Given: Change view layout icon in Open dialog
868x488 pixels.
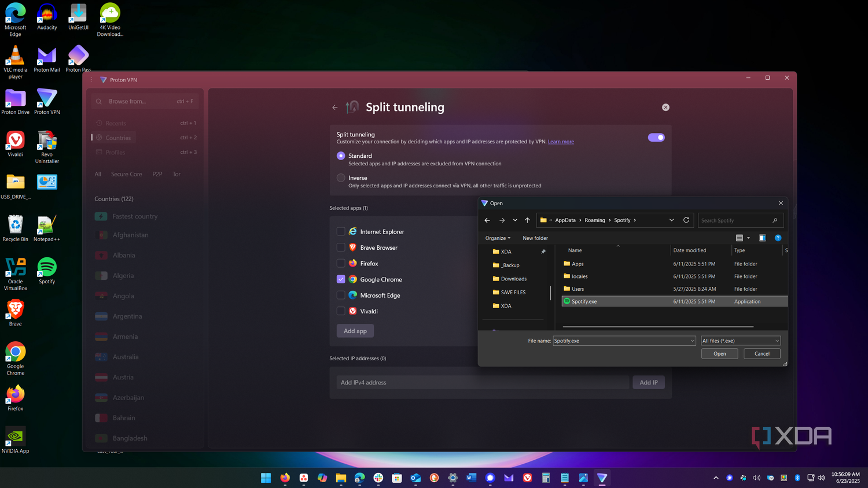Looking at the screenshot, I should pyautogui.click(x=739, y=238).
